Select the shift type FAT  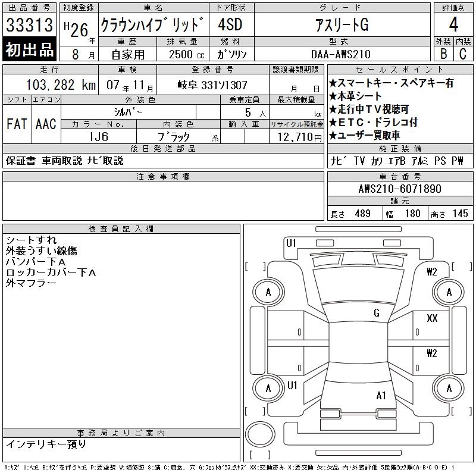click(x=17, y=124)
